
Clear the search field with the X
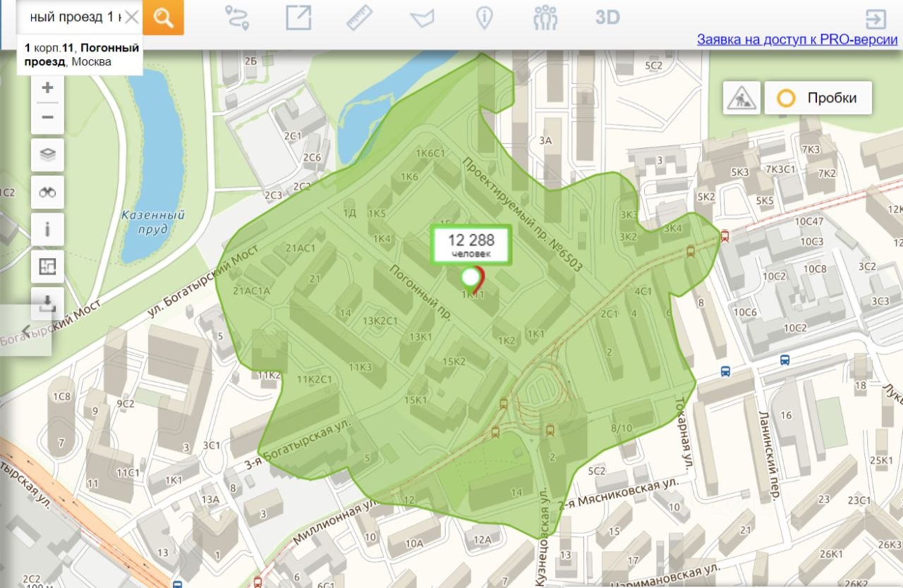click(x=131, y=18)
